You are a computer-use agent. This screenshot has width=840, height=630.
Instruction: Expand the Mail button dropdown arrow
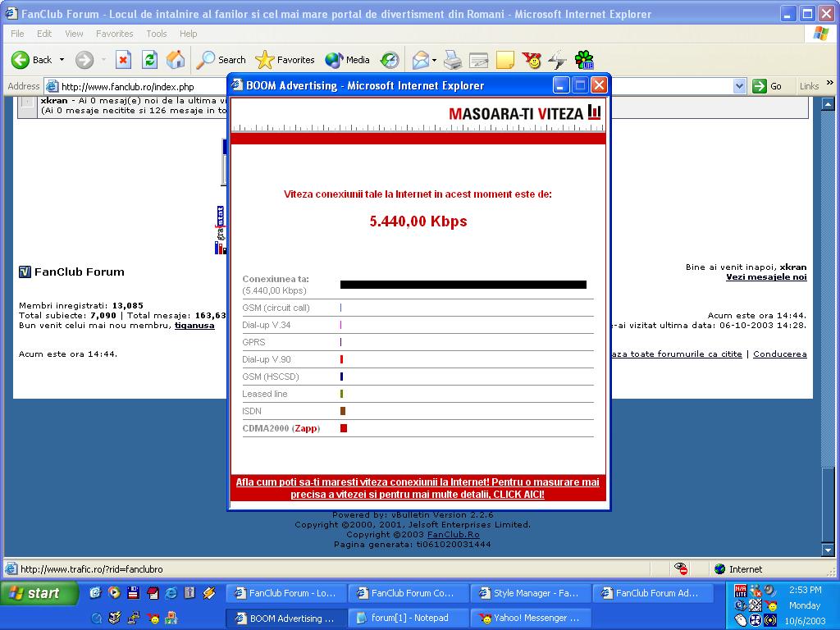pyautogui.click(x=434, y=60)
